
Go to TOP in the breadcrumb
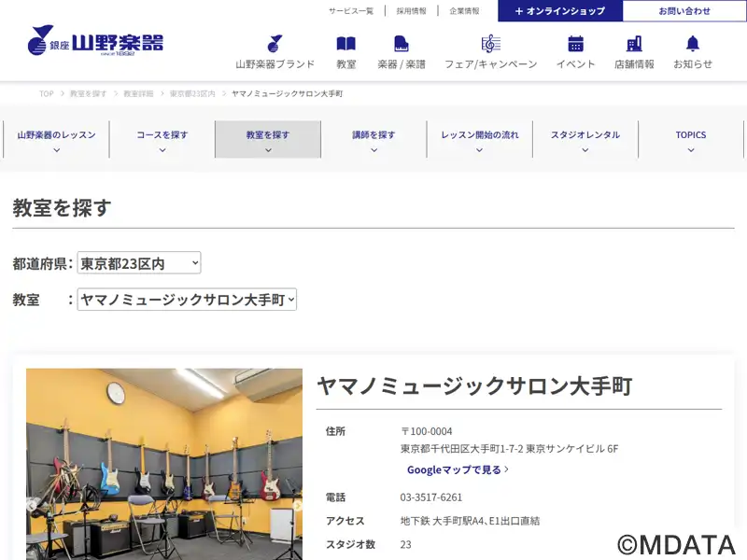coord(46,94)
